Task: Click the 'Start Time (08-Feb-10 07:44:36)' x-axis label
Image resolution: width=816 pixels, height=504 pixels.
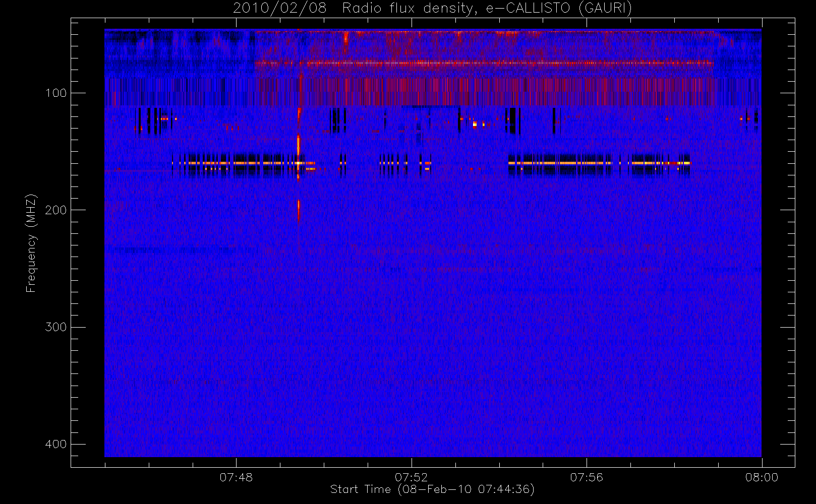Action: [x=432, y=489]
